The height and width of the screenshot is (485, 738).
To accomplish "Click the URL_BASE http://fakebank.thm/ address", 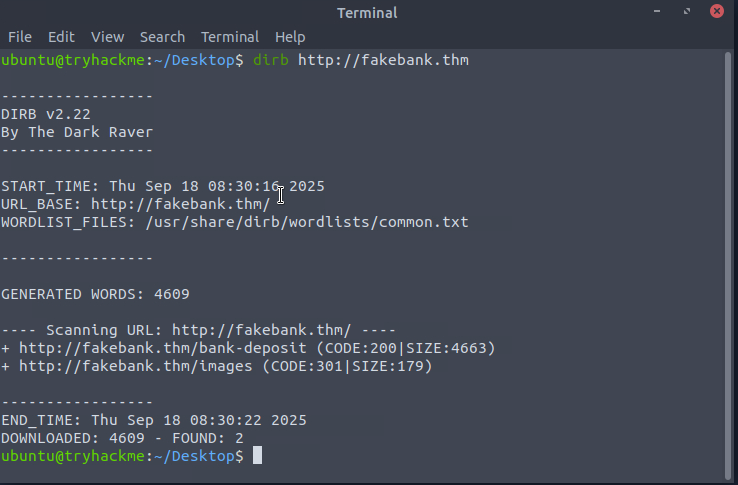I will coord(181,204).
